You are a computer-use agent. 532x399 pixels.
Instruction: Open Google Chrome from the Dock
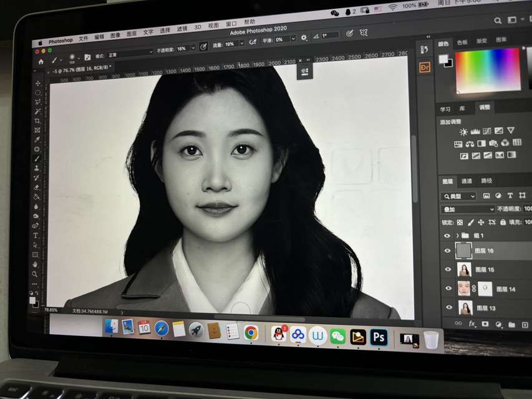point(251,333)
